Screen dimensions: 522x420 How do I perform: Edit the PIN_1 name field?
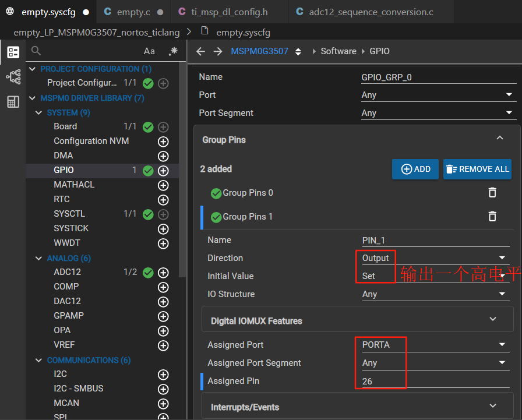point(436,240)
